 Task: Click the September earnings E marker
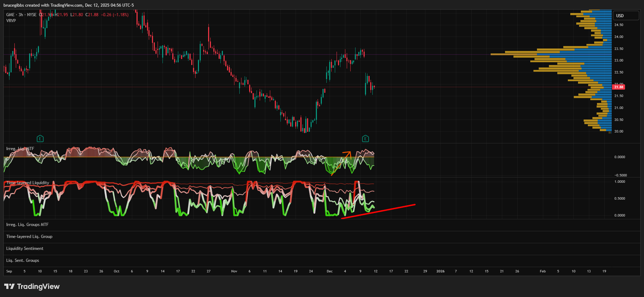[x=40, y=139]
